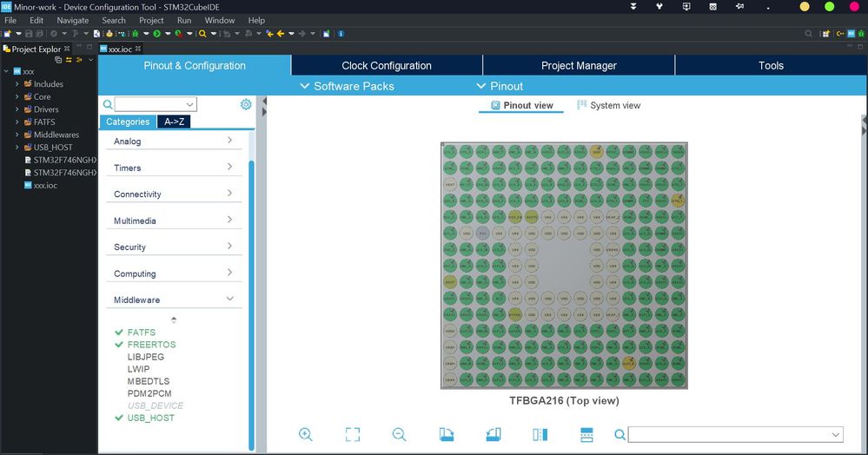Open the categories settings gear
868x455 pixels.
(246, 104)
